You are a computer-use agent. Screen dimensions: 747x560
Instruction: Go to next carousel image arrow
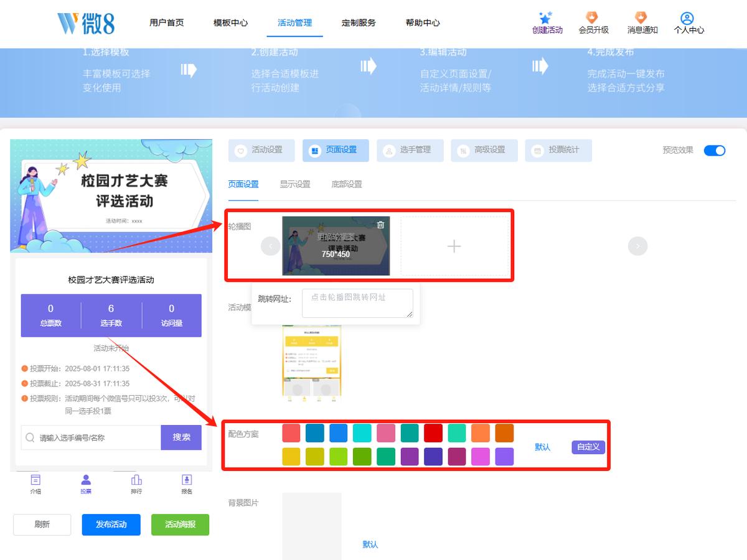click(x=637, y=246)
